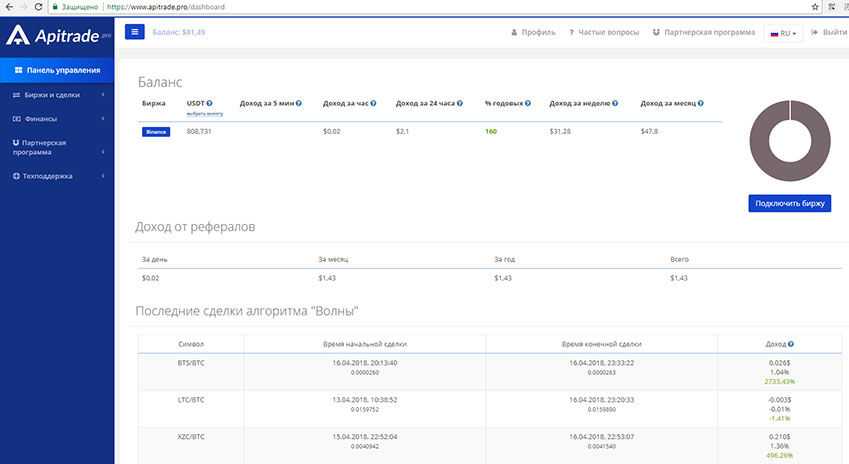Image resolution: width=849 pixels, height=464 pixels.
Task: Click help icon next to % годовых
Action: [528, 103]
